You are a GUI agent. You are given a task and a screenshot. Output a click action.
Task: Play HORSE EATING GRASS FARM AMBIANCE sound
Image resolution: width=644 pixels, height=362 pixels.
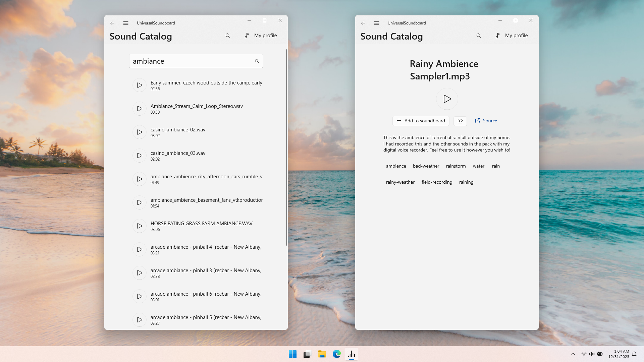point(140,226)
